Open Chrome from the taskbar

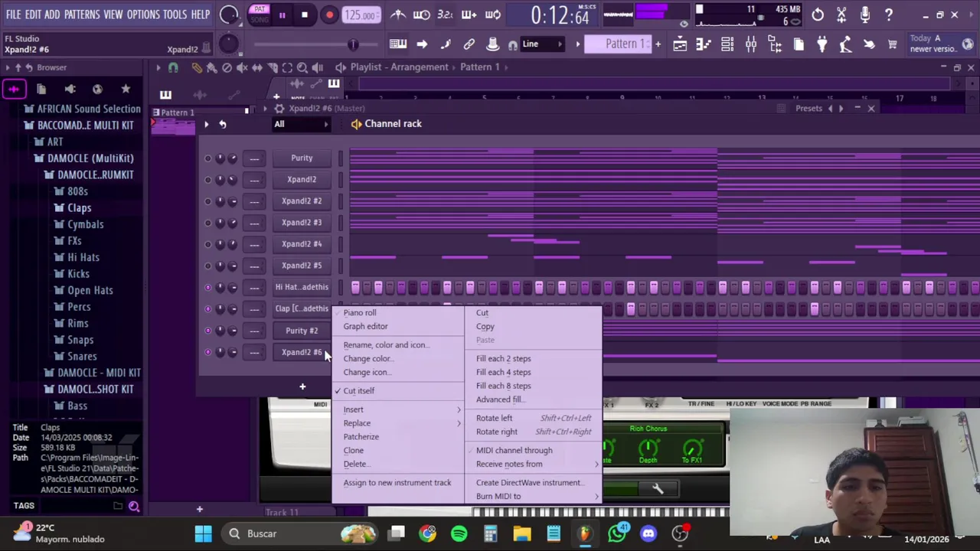(x=428, y=533)
